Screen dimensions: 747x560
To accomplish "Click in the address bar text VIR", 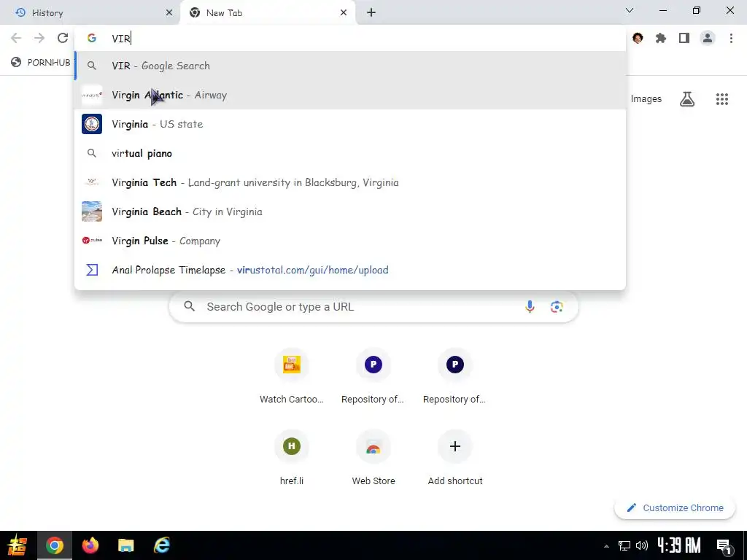I will (121, 39).
